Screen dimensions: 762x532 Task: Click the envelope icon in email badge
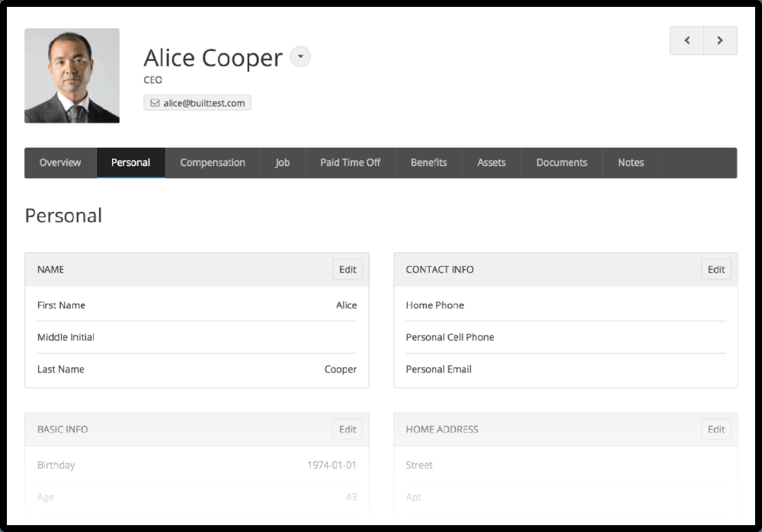point(155,103)
